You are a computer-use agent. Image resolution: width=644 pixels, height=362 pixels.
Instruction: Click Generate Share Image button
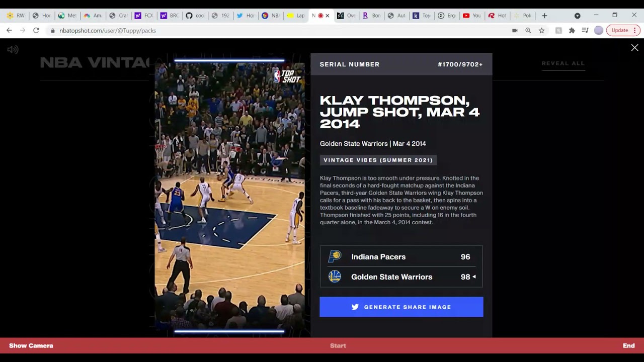(401, 307)
